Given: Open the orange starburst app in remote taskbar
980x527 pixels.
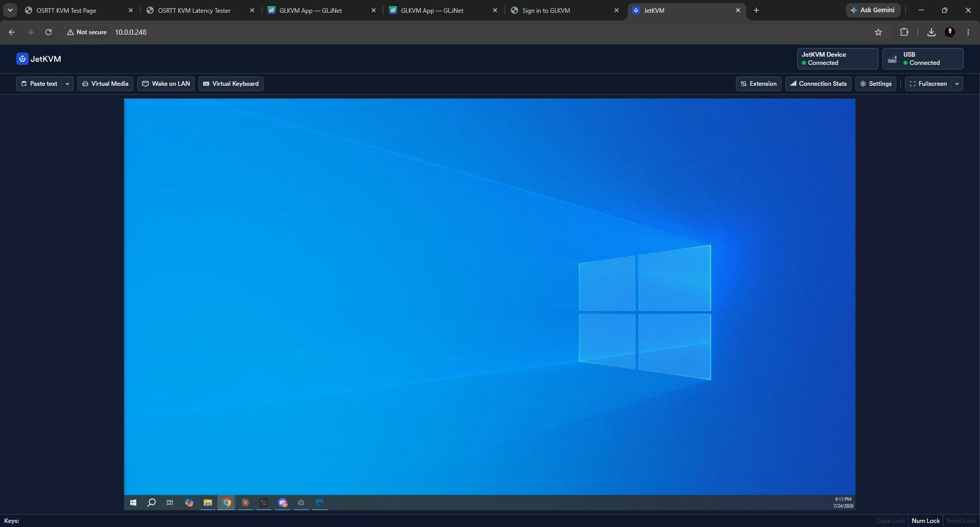Looking at the screenshot, I should 246,502.
